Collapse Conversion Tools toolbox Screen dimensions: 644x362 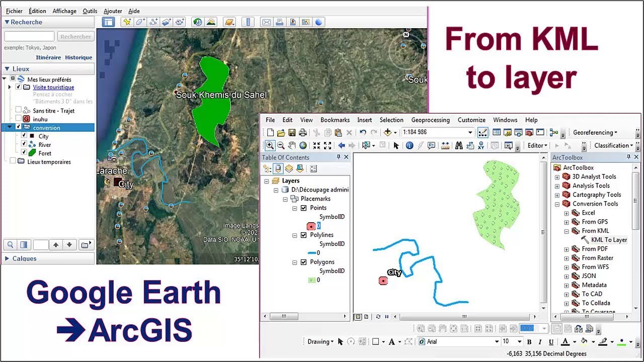(557, 204)
